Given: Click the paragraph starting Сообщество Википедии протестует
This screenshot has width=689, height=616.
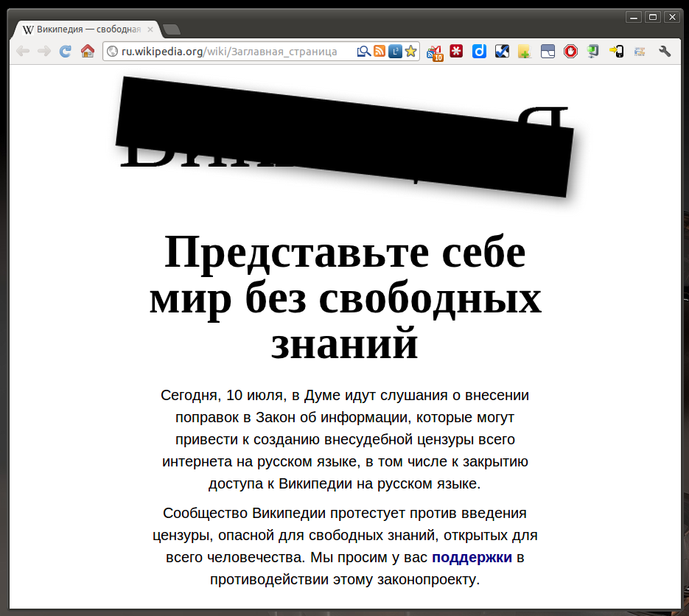Looking at the screenshot, I should (x=345, y=546).
